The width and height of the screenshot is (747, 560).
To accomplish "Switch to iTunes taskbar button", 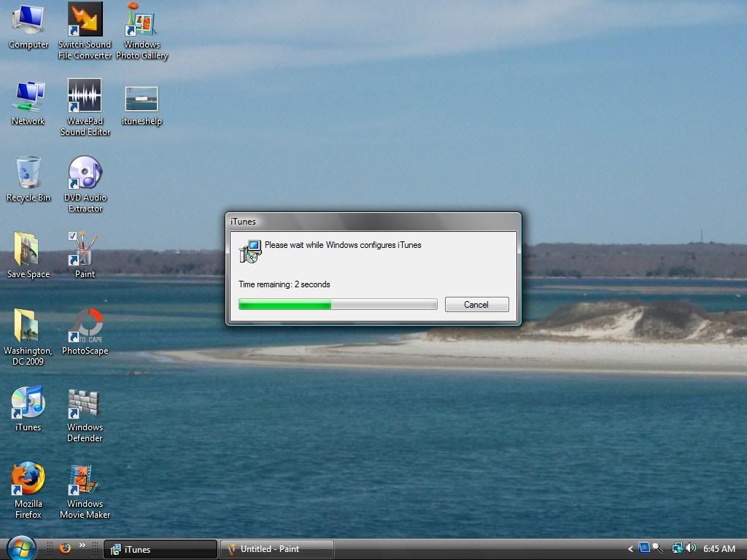I will point(160,549).
